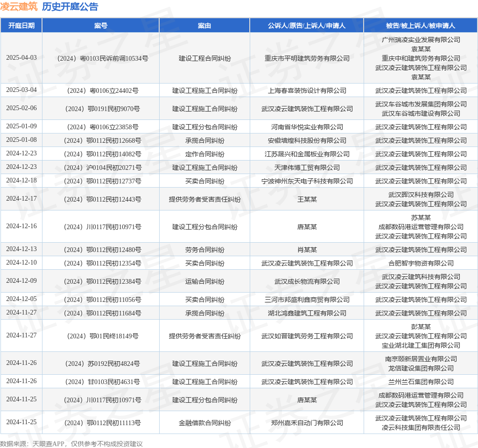The height and width of the screenshot is (448, 478).
Task: Click the 定作合同纠纷 case cause
Action: point(204,154)
